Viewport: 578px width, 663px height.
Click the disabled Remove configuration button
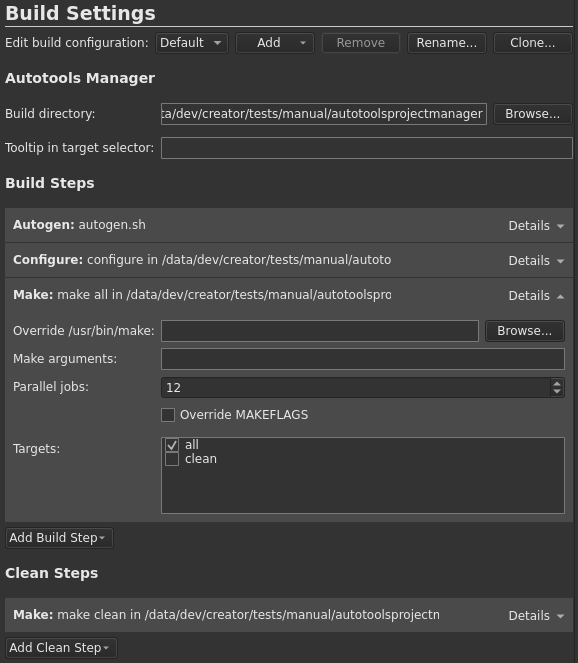tap(361, 43)
